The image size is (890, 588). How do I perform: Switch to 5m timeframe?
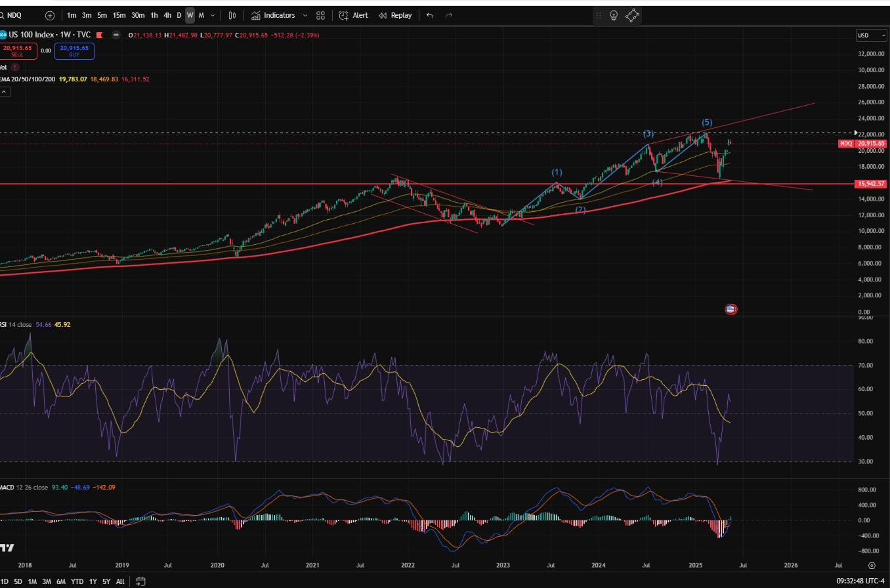tap(102, 15)
